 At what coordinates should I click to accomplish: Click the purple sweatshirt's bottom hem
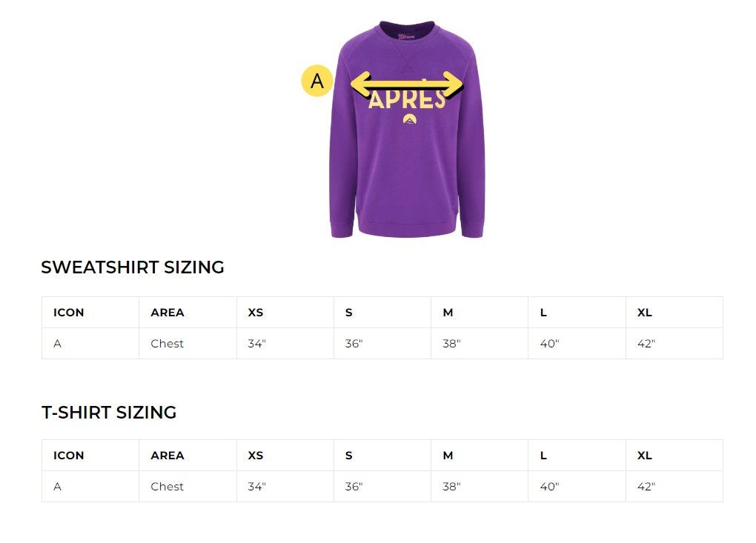[406, 228]
